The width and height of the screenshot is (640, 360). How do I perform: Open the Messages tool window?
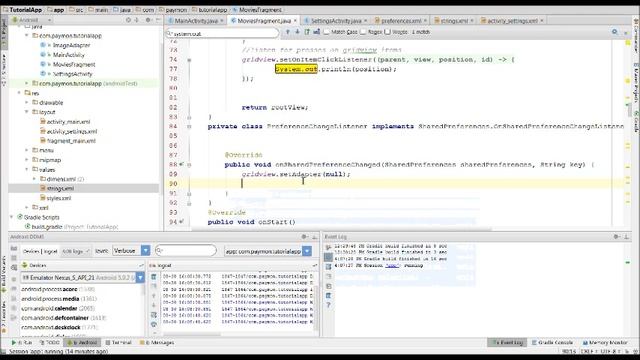point(157,342)
